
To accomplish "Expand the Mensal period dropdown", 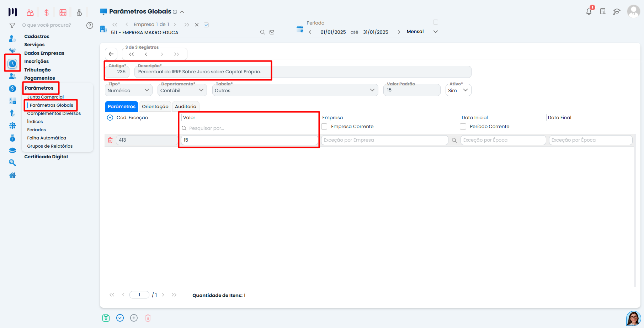I will point(435,31).
